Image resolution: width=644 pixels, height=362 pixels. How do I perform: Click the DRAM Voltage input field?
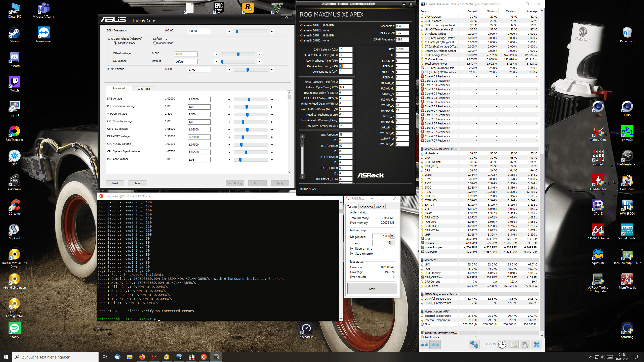[x=199, y=70]
